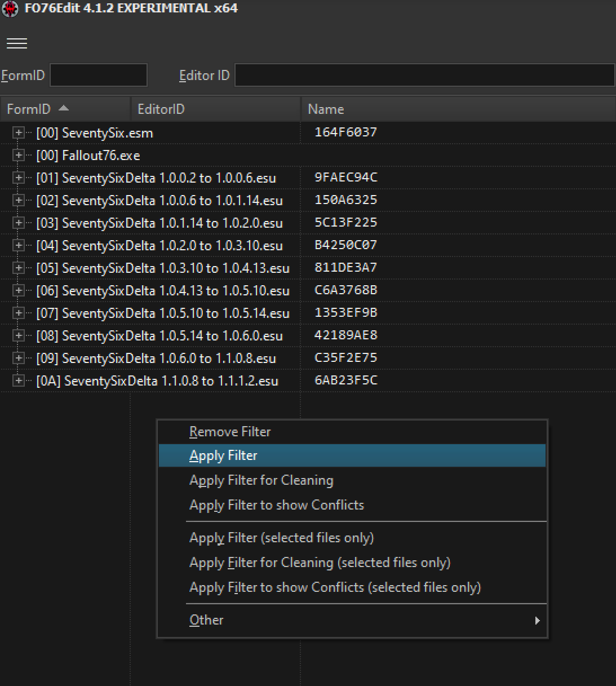616x686 pixels.
Task: Open the hamburger main menu
Action: pos(17,43)
